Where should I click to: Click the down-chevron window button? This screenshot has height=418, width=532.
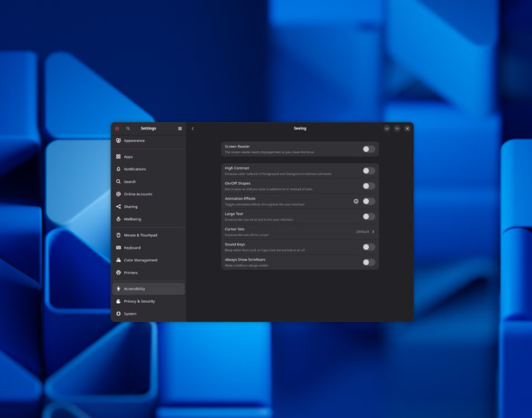387,128
